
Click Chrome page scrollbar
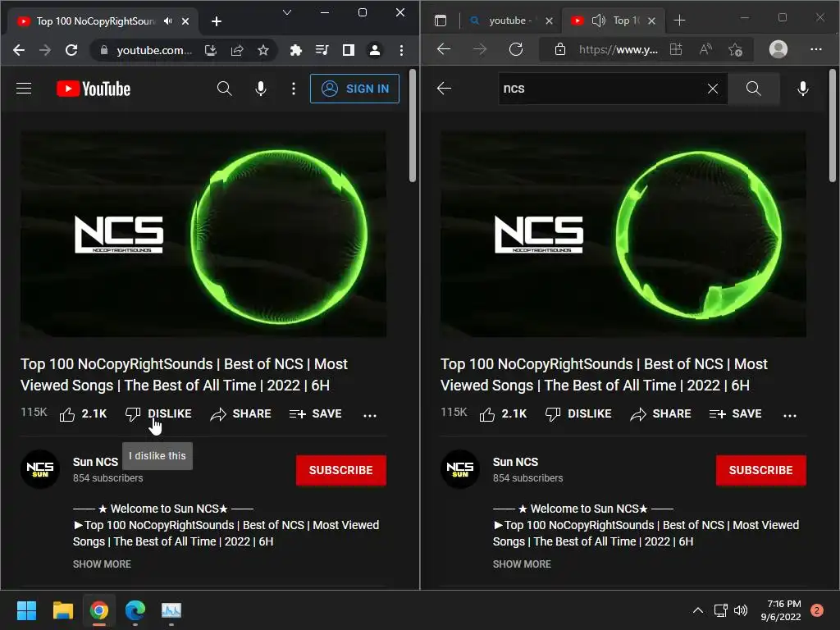pos(413,126)
